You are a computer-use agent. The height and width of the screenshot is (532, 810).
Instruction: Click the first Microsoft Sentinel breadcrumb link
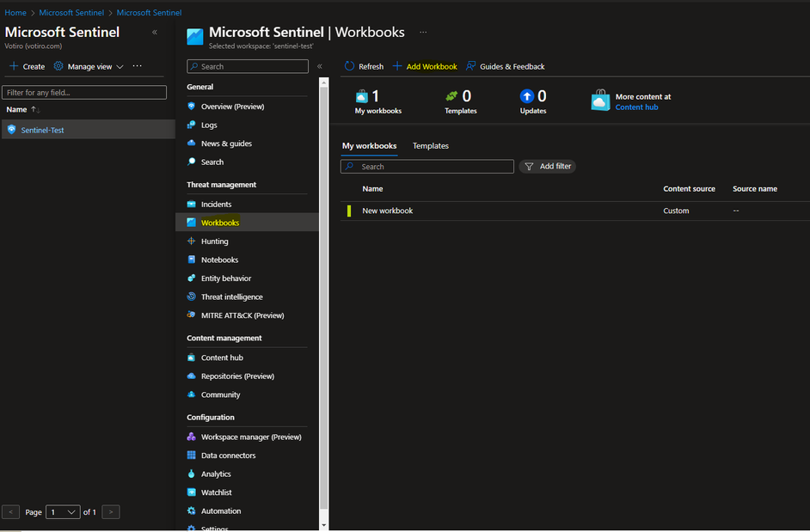click(x=71, y=12)
